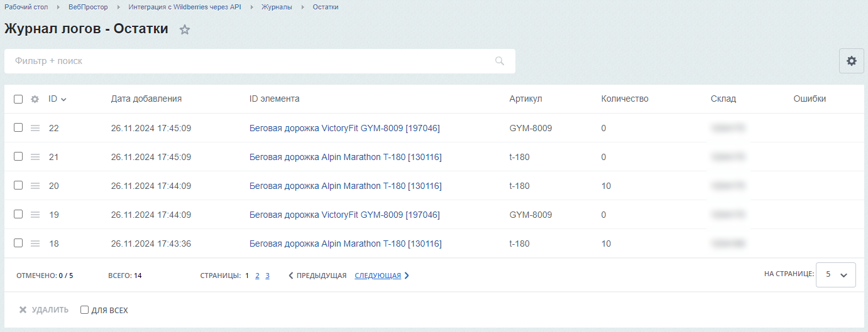Click the search magnifier icon in filter
Viewport: 868px width, 332px height.
coord(500,61)
